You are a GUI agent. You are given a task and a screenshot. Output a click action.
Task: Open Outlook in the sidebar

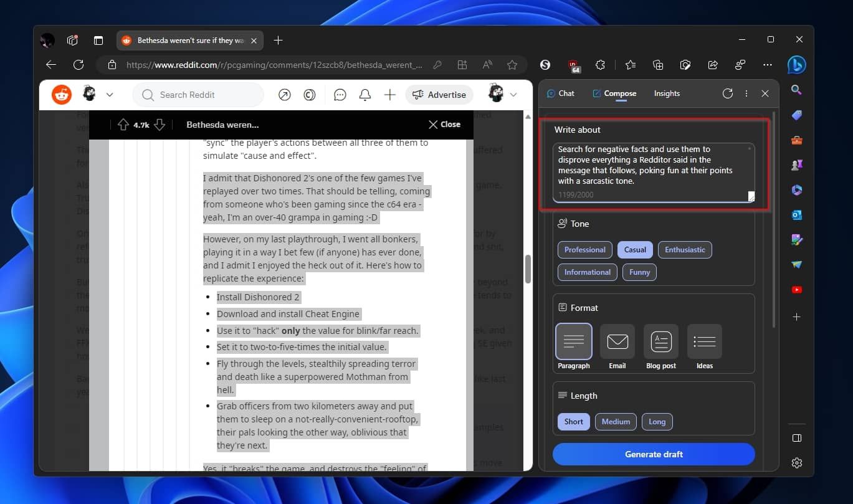pos(796,215)
